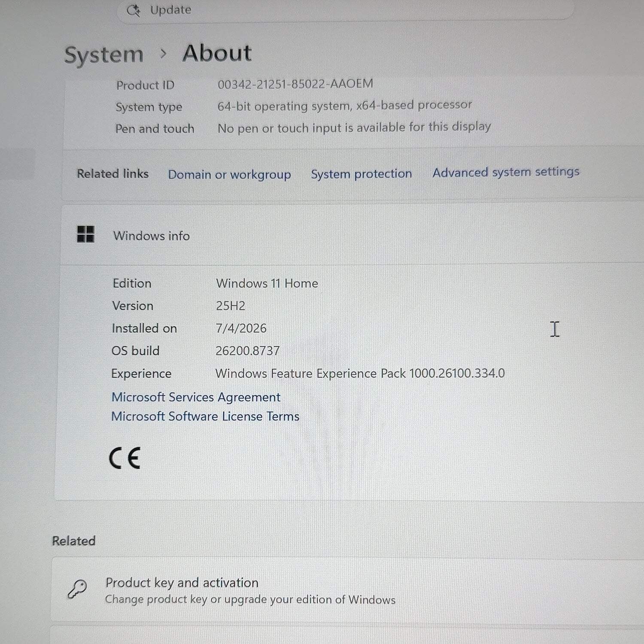This screenshot has width=644, height=644.
Task: Select the OS build value 26200.8737
Action: click(247, 351)
